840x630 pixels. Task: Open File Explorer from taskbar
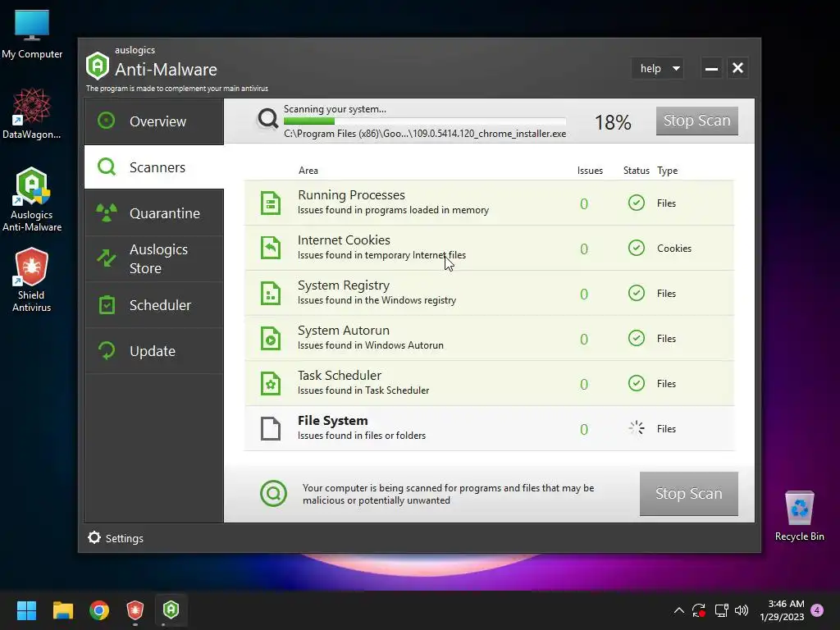(x=62, y=610)
